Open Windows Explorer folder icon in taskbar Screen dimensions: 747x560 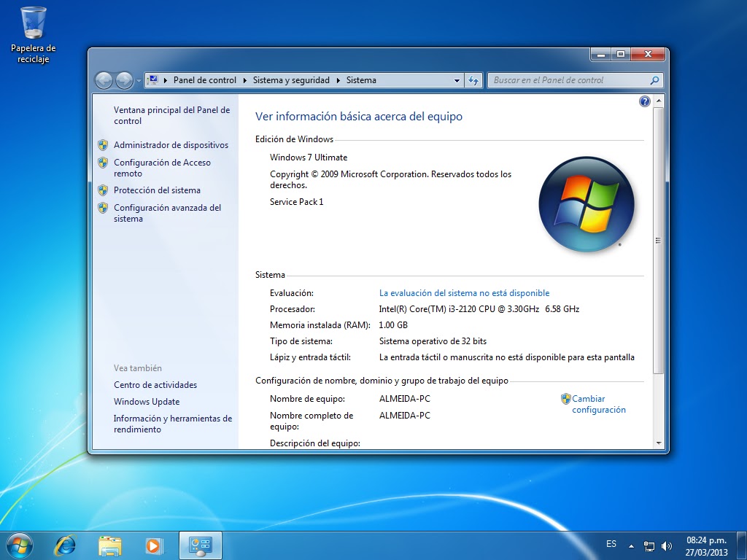(110, 545)
